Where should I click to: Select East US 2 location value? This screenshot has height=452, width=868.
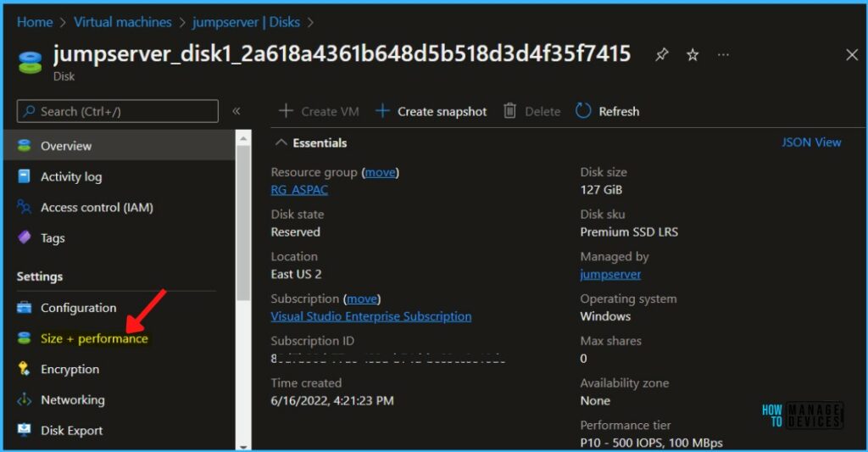coord(296,274)
